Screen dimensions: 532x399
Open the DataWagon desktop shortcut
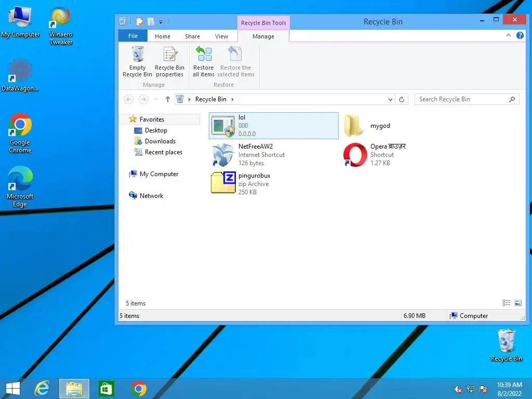click(x=20, y=76)
